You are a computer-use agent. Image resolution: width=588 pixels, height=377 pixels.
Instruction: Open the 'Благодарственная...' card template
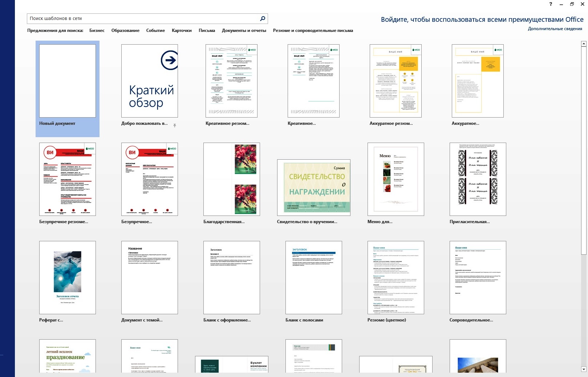coord(232,179)
